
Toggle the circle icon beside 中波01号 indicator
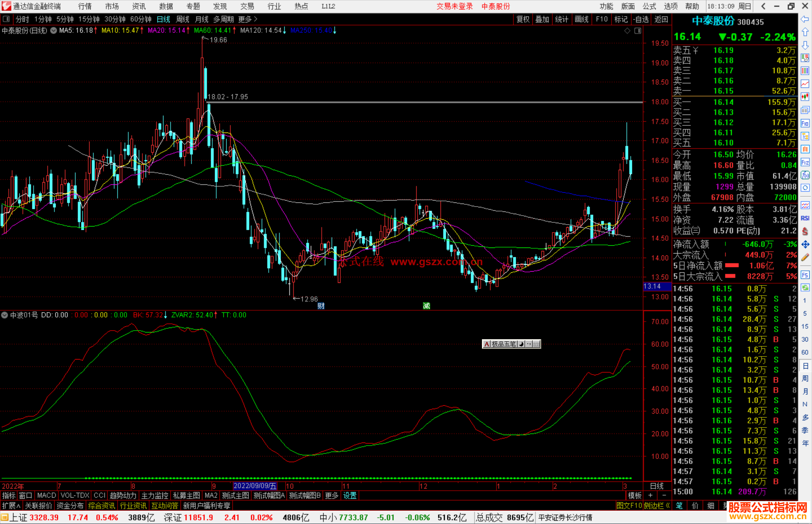point(5,315)
